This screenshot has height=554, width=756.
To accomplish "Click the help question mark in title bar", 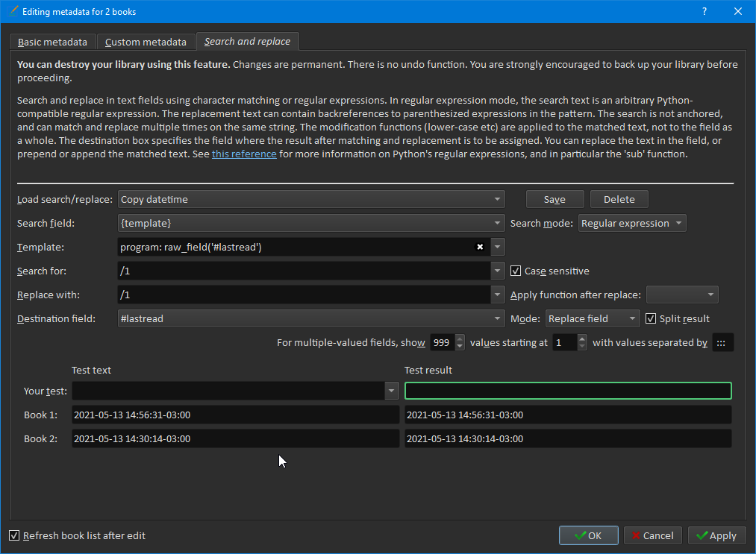I will 704,11.
